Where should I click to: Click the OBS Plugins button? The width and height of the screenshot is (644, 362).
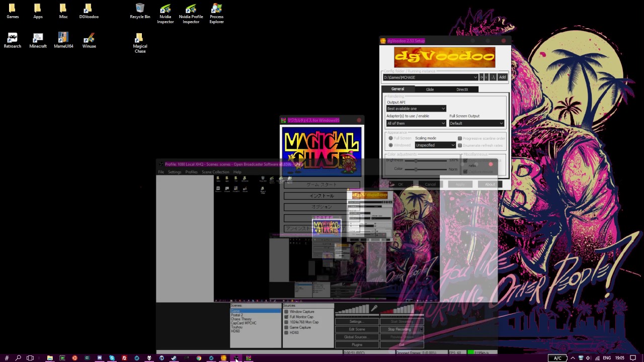click(356, 345)
